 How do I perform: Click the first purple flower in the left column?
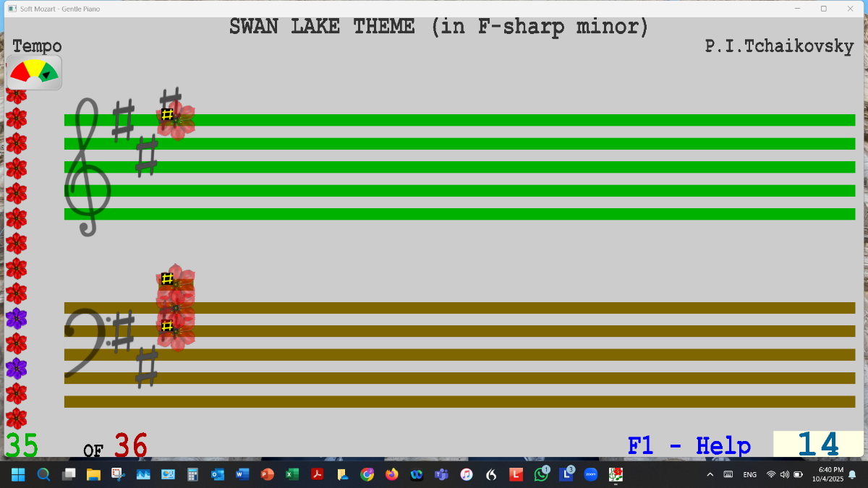coord(16,318)
